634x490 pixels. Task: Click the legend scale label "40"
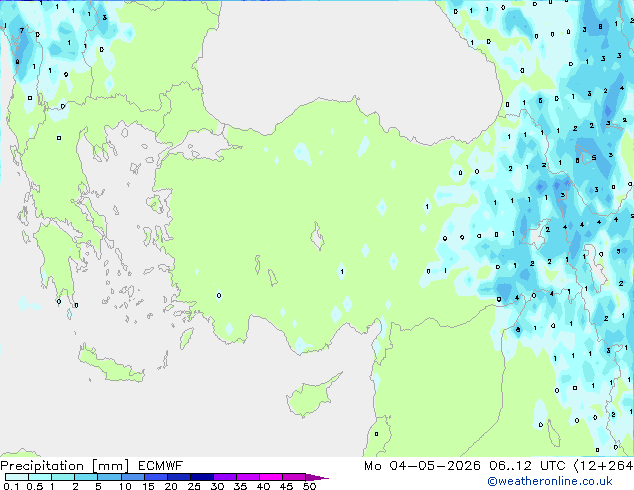point(263,486)
